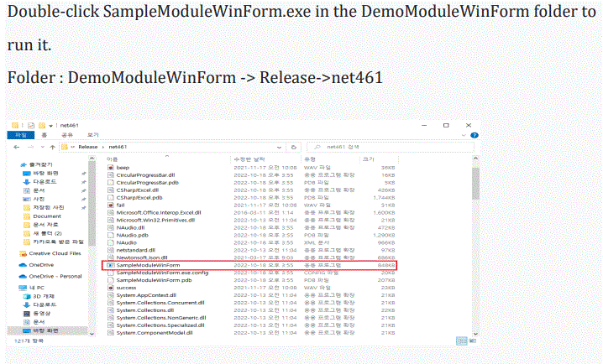Select CSharpJExcel.dll file icon

click(111, 190)
